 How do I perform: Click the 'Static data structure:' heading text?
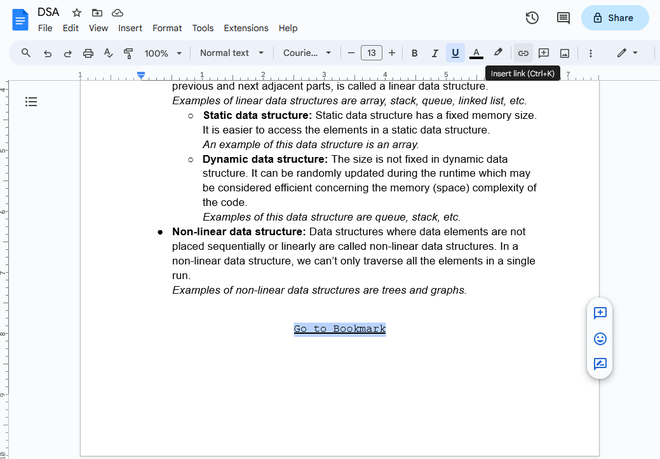(258, 115)
